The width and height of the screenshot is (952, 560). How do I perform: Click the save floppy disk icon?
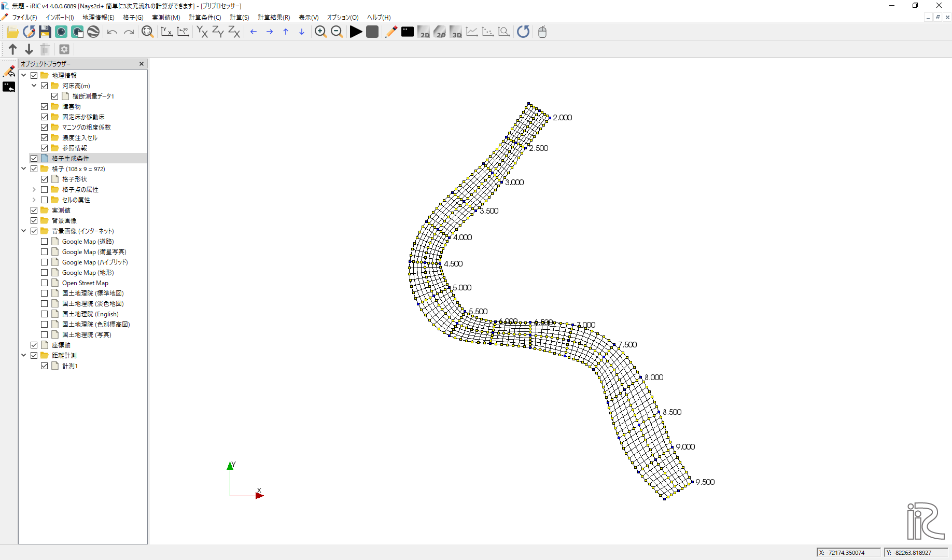45,32
